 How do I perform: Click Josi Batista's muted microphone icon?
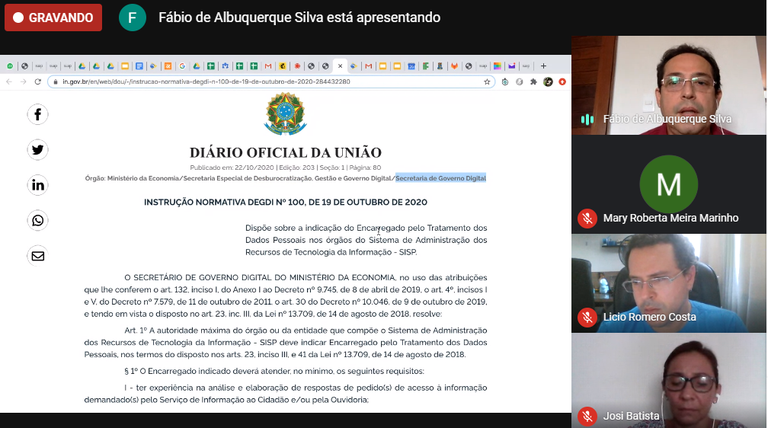pos(587,416)
